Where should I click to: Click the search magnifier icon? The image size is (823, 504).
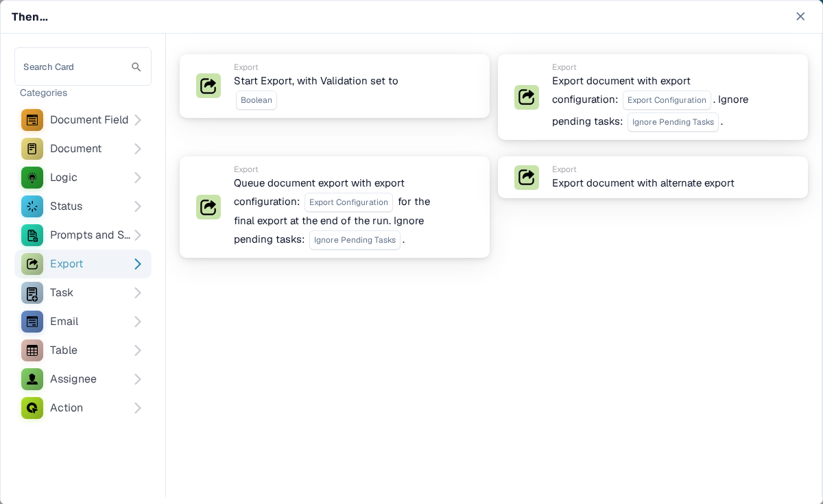click(x=136, y=67)
